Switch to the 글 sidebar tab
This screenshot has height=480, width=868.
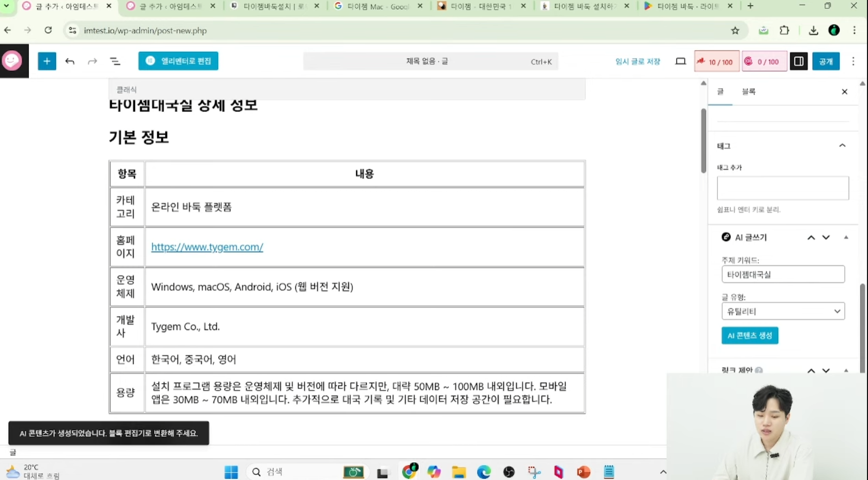[720, 92]
